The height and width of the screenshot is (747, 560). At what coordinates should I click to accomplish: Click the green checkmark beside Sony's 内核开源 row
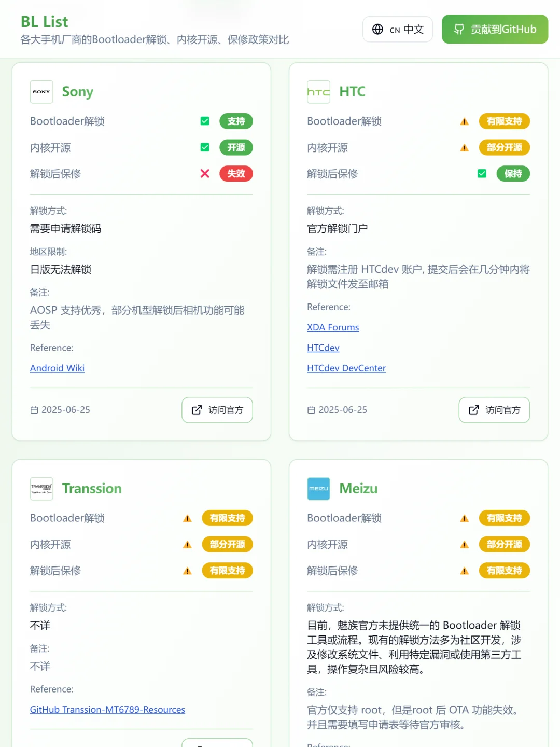205,147
